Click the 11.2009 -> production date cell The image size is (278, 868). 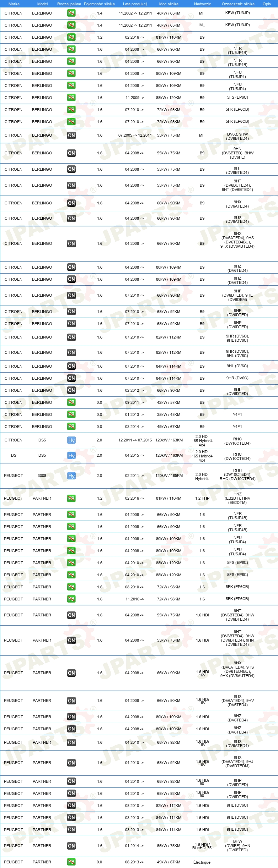135,98
